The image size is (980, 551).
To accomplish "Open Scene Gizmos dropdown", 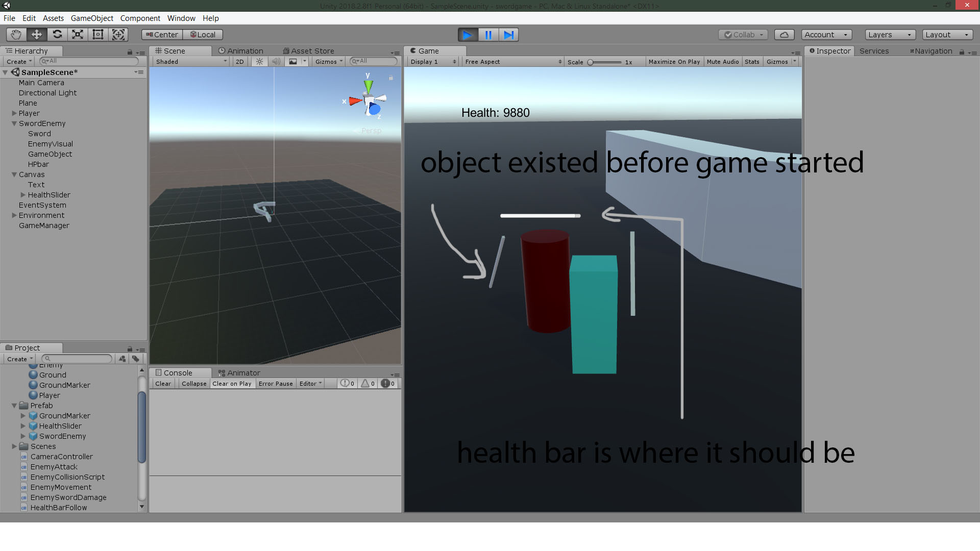I will (x=329, y=62).
